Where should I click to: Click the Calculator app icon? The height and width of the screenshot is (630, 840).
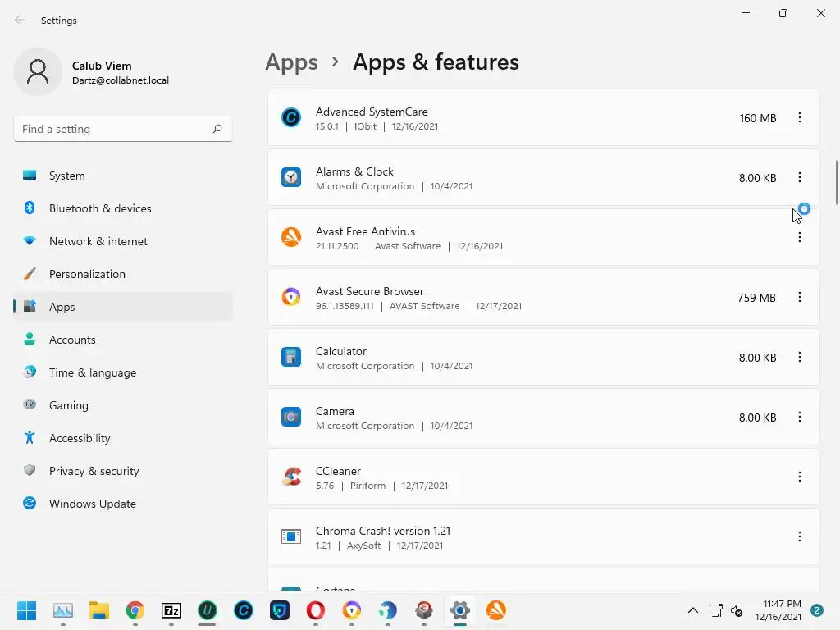point(291,358)
